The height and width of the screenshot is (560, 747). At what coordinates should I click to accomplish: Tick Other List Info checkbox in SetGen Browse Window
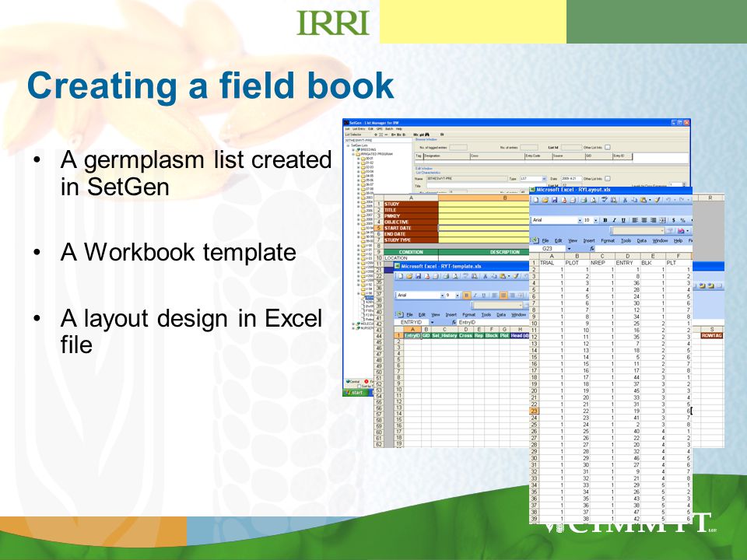[x=607, y=148]
